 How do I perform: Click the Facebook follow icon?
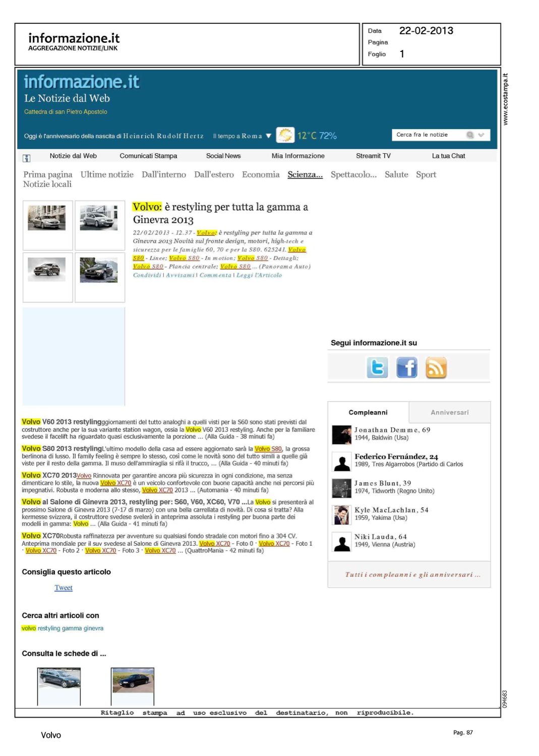pos(406,367)
